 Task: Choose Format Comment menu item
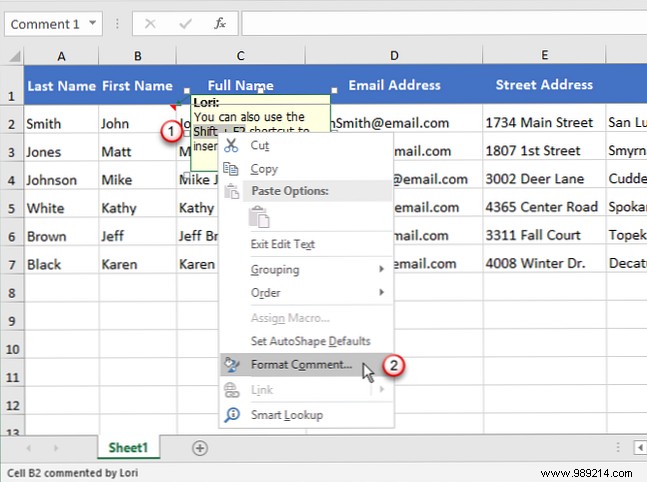click(x=306, y=364)
